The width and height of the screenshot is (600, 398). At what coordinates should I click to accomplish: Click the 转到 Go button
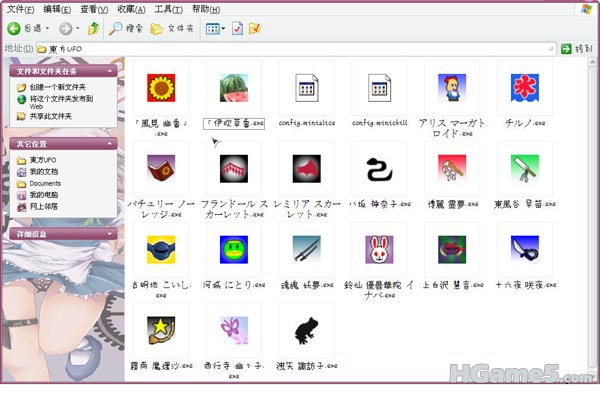tap(577, 49)
